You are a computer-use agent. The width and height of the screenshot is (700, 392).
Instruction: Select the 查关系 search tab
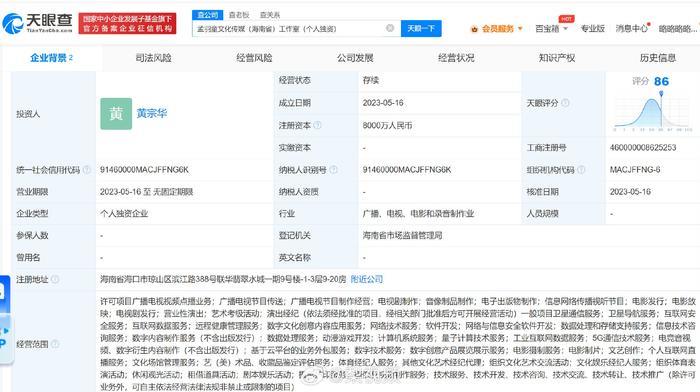(270, 15)
